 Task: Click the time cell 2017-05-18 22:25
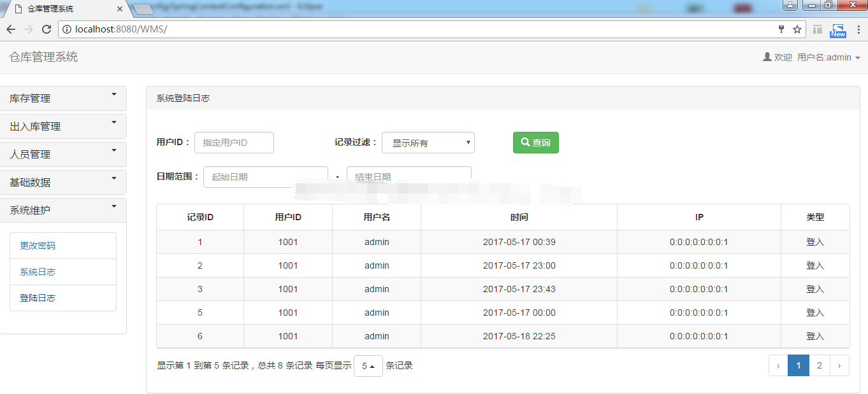[519, 336]
